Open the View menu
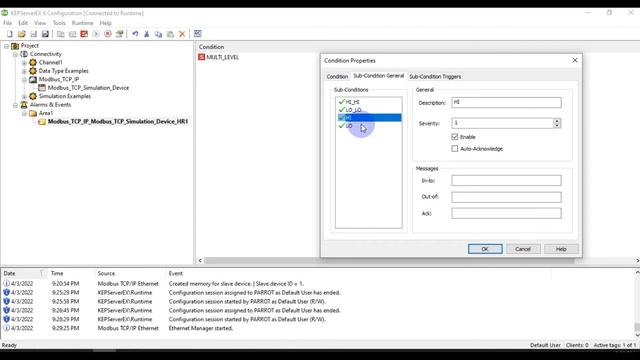Image resolution: width=640 pixels, height=360 pixels. (x=40, y=23)
